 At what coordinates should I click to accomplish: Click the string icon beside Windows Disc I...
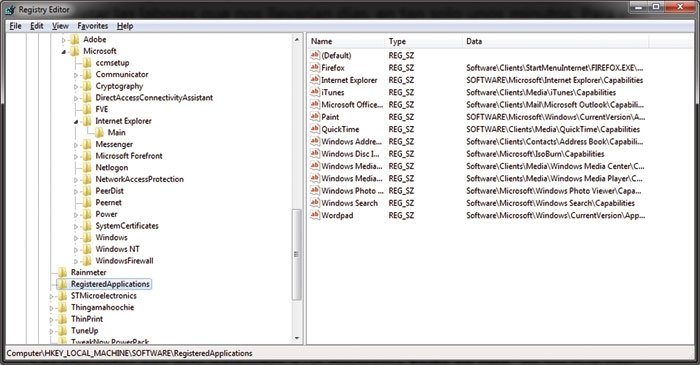click(315, 153)
